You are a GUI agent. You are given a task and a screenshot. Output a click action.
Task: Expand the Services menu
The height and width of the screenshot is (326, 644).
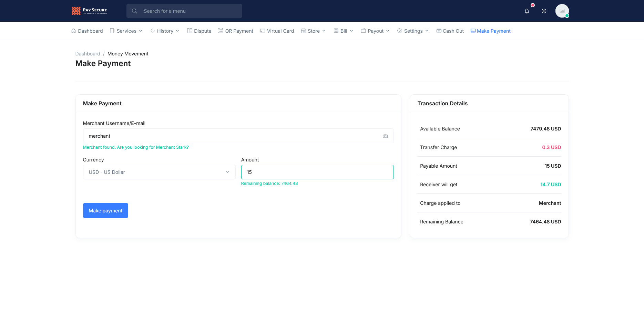pos(126,31)
